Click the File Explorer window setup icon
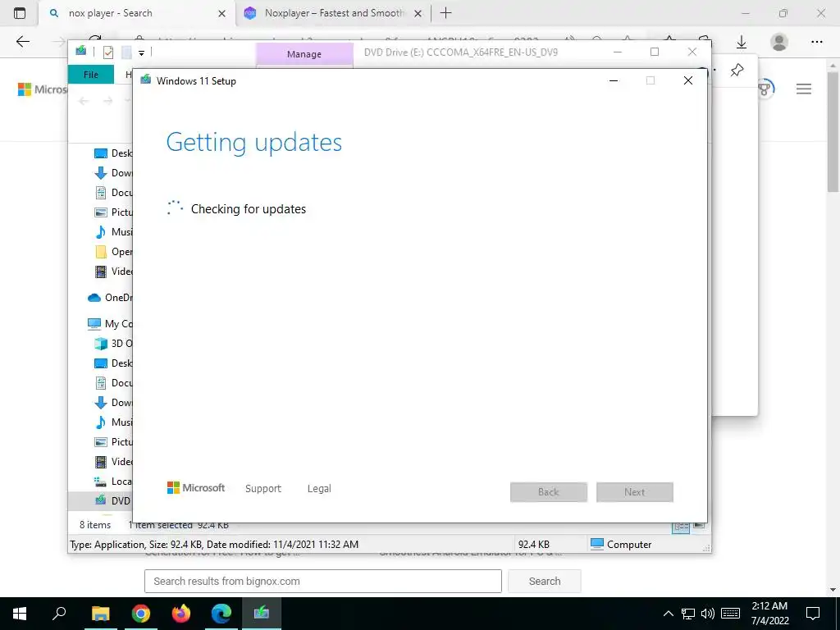Viewport: 840px width, 630px height. [81, 51]
